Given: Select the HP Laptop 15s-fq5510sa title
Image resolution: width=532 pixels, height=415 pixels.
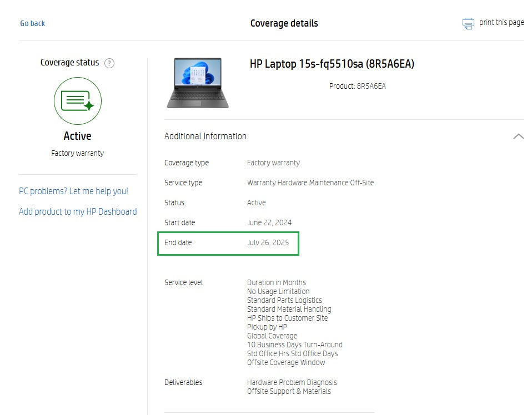Looking at the screenshot, I should (332, 64).
